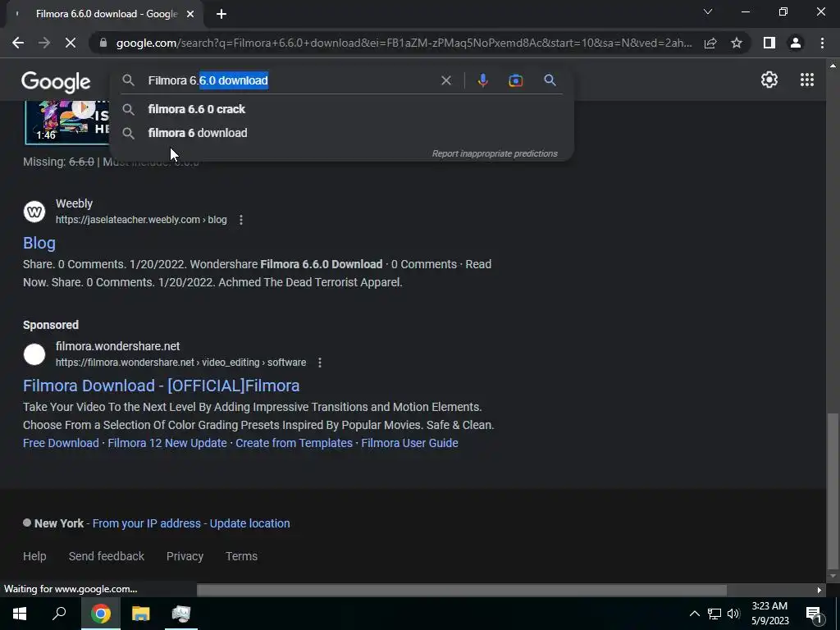Open Create from Templates sitelink

coord(294,443)
